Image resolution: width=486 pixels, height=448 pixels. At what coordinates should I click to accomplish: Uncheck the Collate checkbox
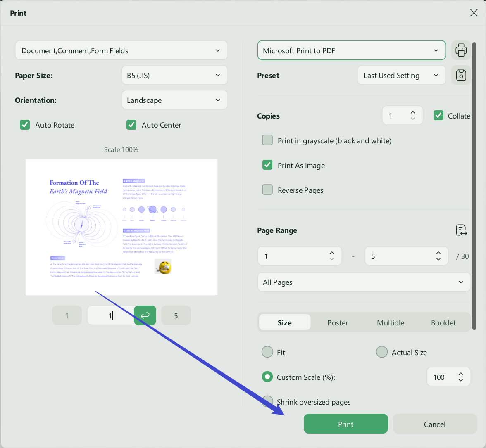(438, 116)
